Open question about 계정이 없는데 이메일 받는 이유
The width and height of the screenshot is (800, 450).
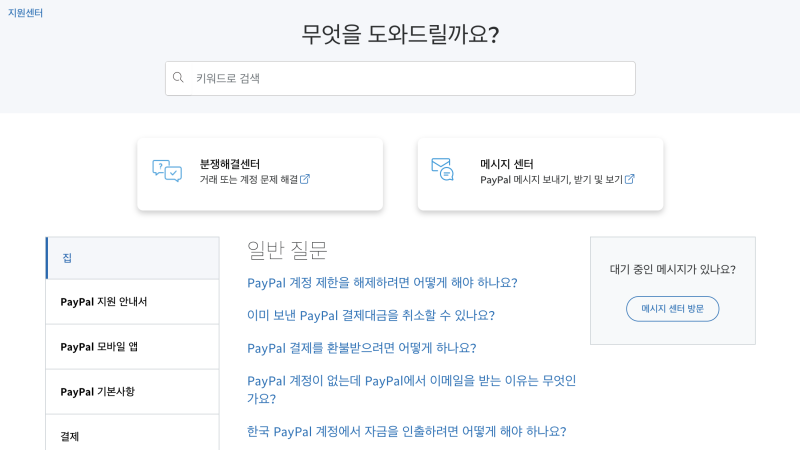point(411,389)
